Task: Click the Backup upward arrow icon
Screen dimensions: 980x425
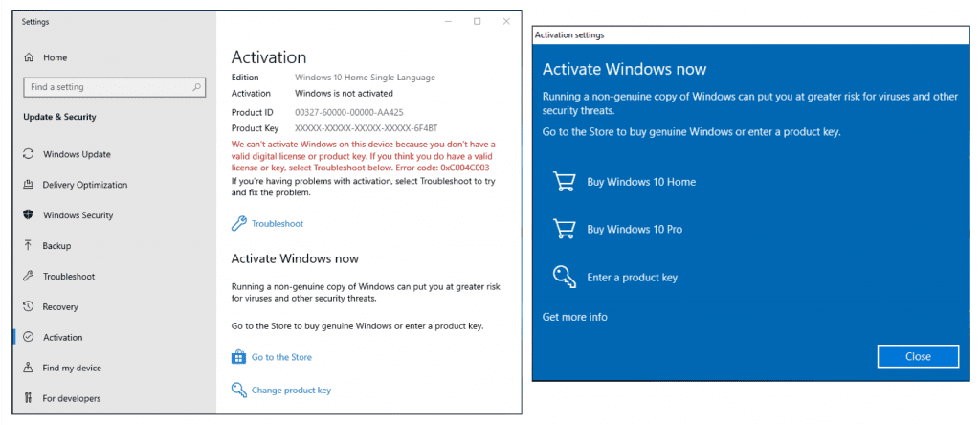Action: click(28, 246)
